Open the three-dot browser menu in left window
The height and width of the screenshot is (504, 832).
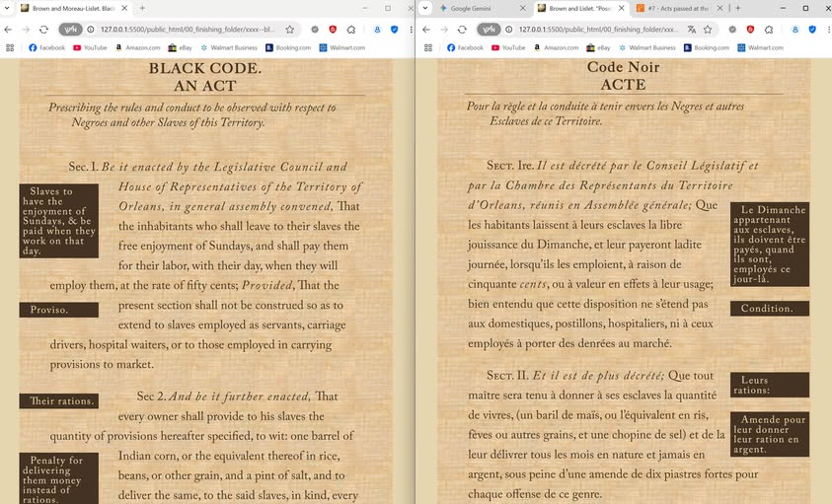point(412,30)
